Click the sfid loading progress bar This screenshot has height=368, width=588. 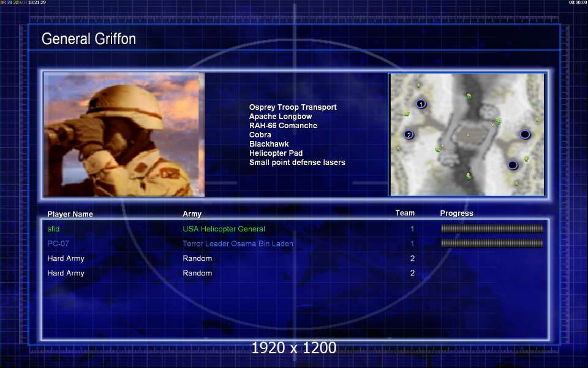coord(492,228)
